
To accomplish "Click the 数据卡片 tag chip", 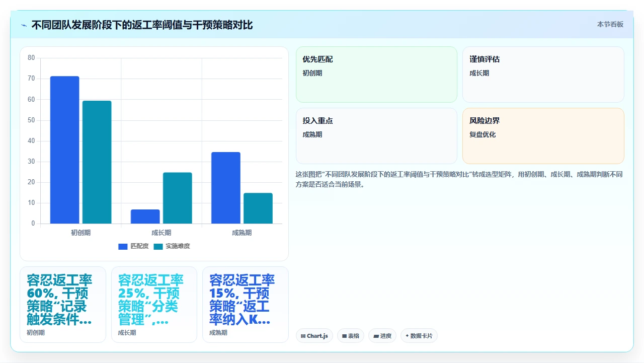I will (419, 336).
